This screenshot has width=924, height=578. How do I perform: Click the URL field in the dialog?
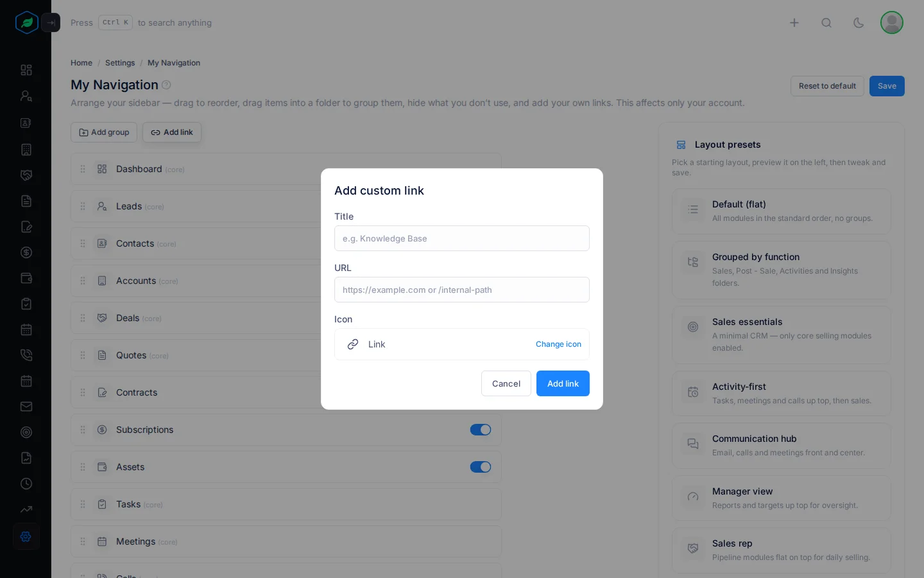coord(462,290)
